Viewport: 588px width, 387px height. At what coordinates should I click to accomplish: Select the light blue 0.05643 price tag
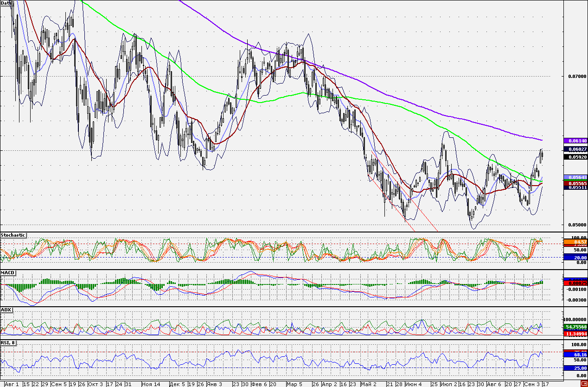(x=575, y=177)
